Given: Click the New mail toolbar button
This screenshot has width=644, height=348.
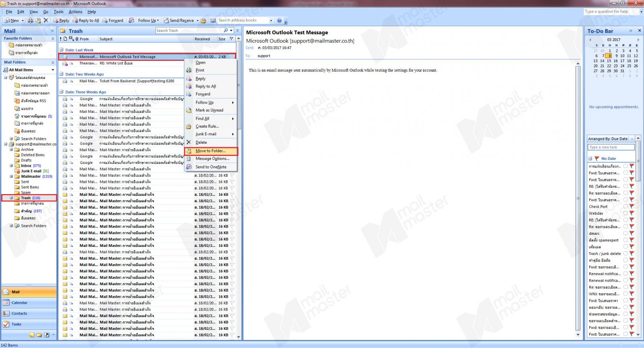Looking at the screenshot, I should pos(12,20).
